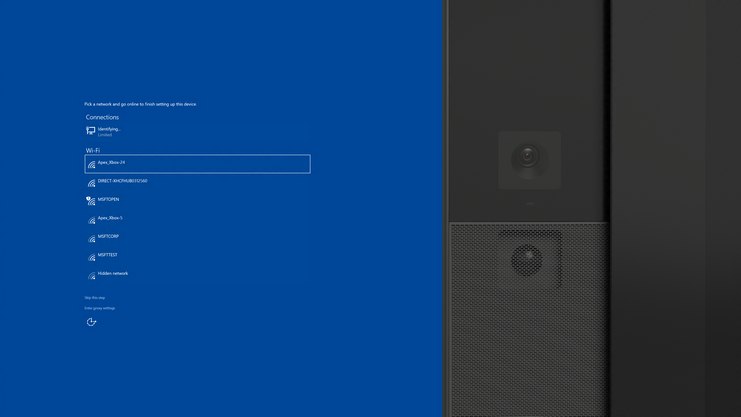Open the Enter proxy settings link
The height and width of the screenshot is (417, 741).
[100, 308]
